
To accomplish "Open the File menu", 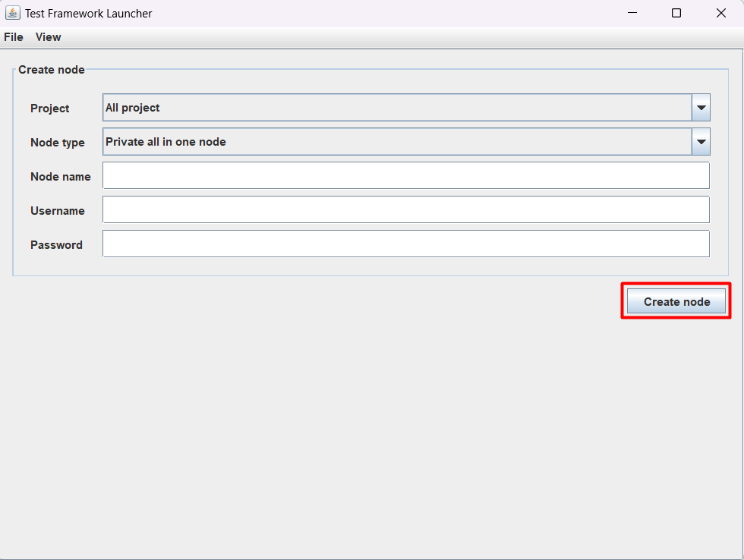I will click(x=14, y=37).
